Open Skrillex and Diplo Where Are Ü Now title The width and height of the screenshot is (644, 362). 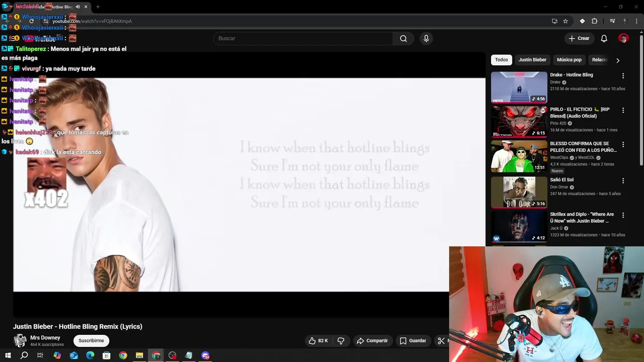pyautogui.click(x=582, y=218)
